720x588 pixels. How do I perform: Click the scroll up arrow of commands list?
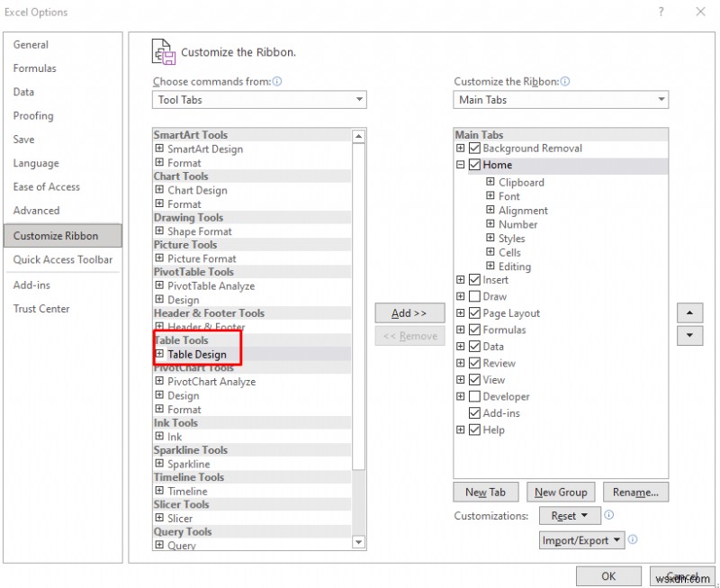pyautogui.click(x=358, y=137)
